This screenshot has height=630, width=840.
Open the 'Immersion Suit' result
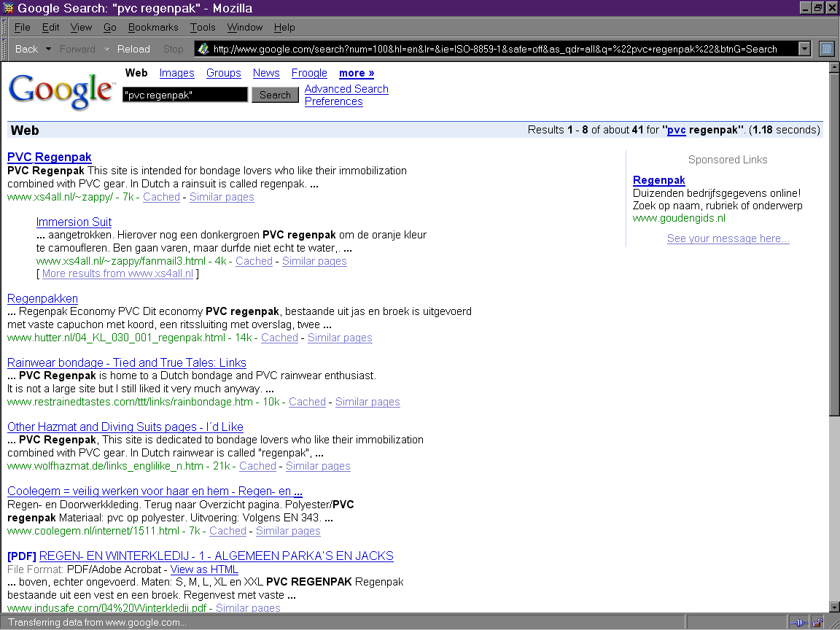74,222
